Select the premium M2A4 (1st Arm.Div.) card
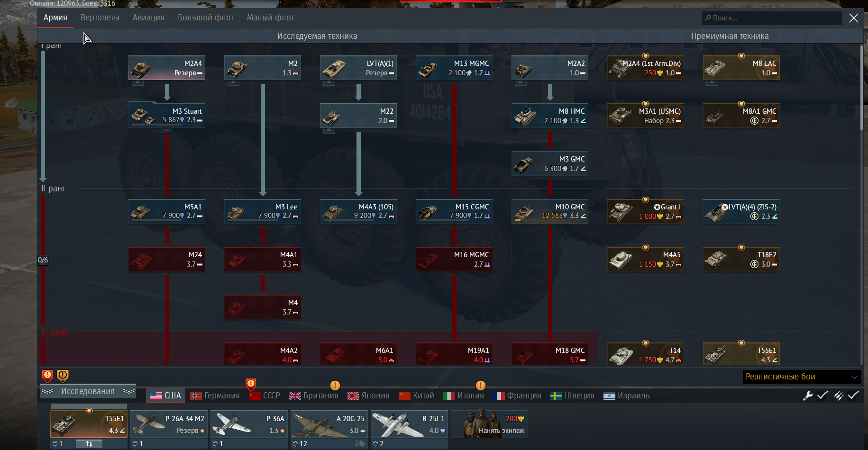The height and width of the screenshot is (450, 868). tap(646, 68)
